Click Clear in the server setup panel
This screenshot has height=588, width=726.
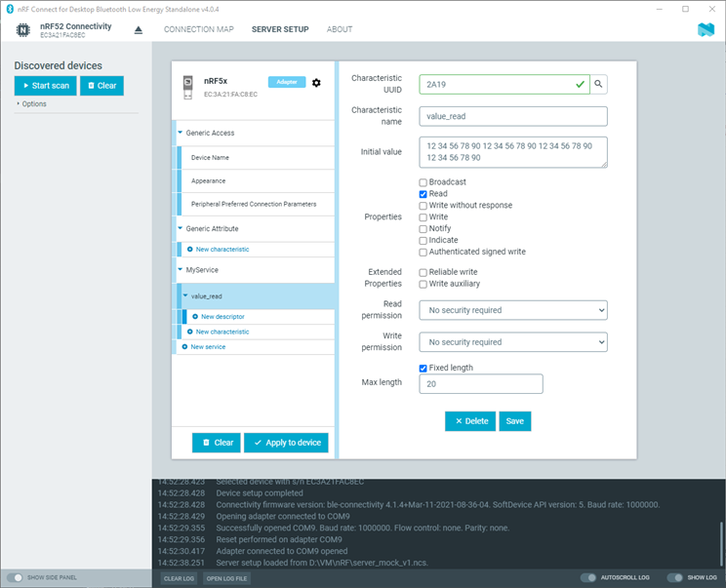pyautogui.click(x=217, y=443)
